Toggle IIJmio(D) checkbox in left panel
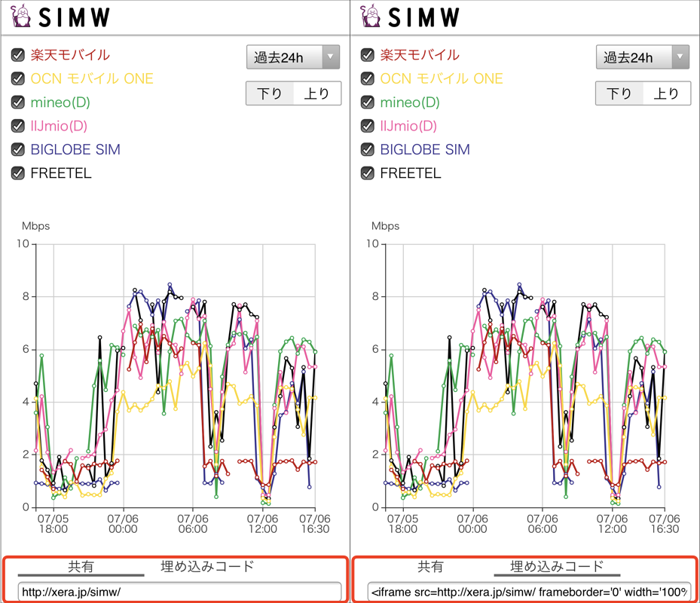This screenshot has width=700, height=603. [18, 126]
